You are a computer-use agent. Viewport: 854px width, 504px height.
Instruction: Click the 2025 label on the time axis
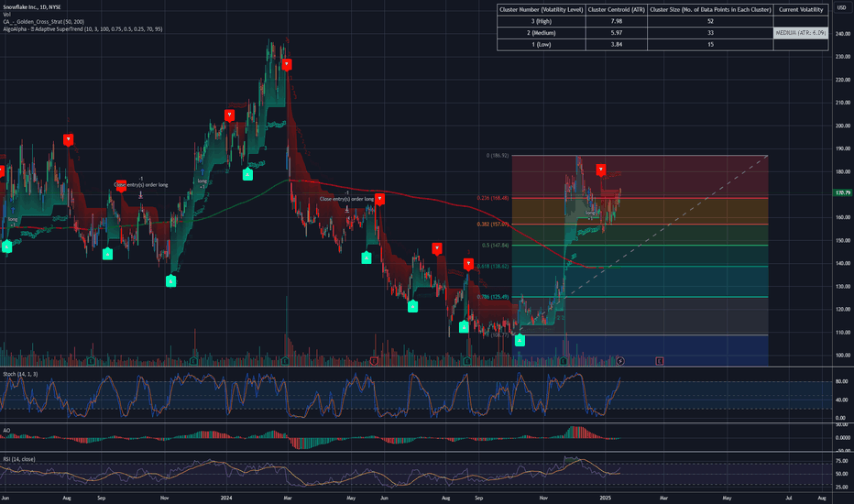click(x=605, y=498)
